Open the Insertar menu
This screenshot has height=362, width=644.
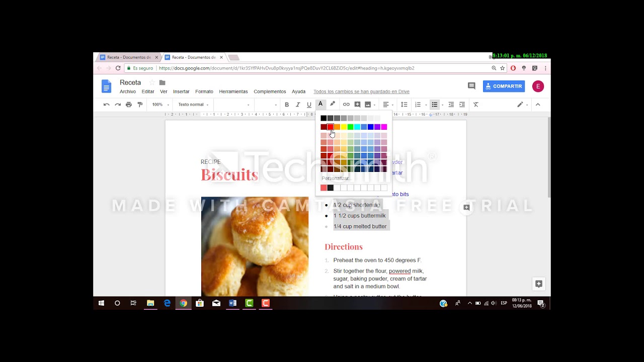pos(181,92)
